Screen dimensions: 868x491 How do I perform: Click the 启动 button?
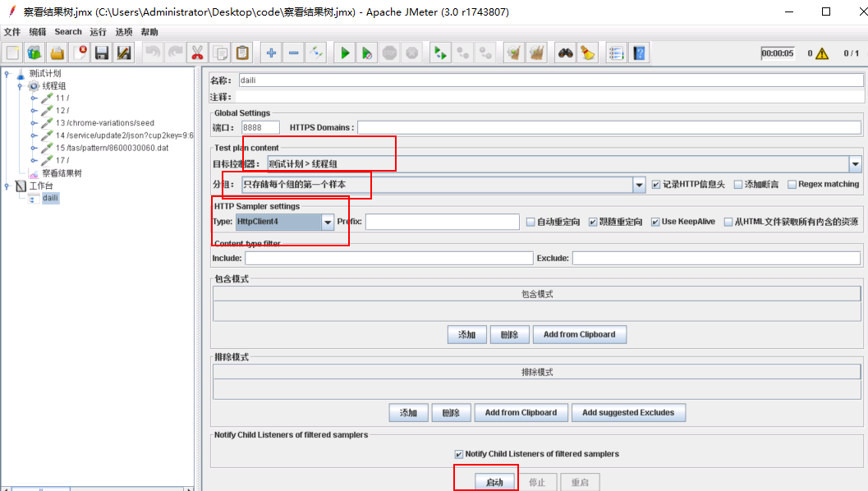coord(494,482)
